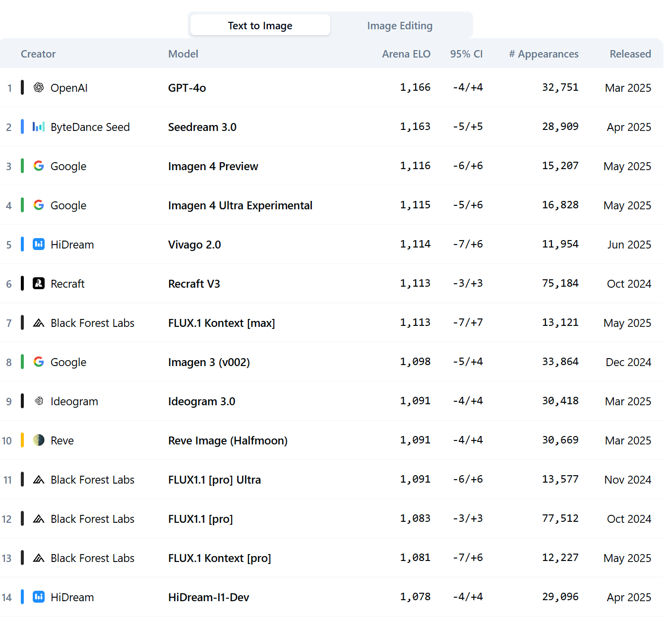Switch to the Image Editing tab
This screenshot has height=624, width=672.
pyautogui.click(x=400, y=25)
